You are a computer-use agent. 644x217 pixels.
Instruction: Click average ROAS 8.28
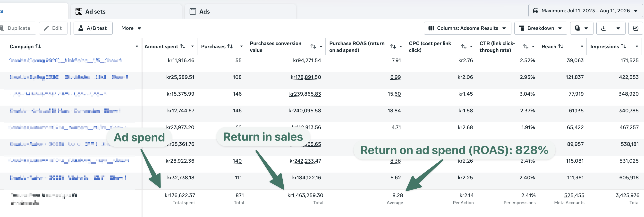(x=398, y=195)
